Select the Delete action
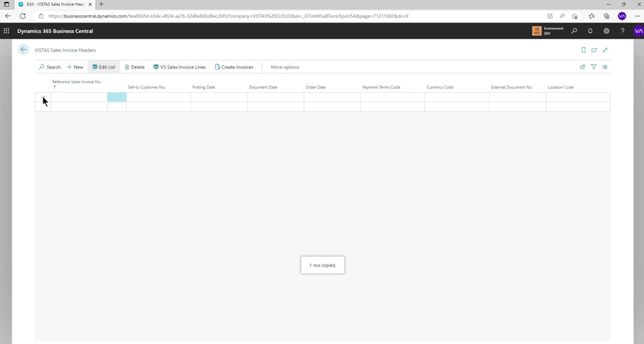This screenshot has height=344, width=644. pos(135,67)
